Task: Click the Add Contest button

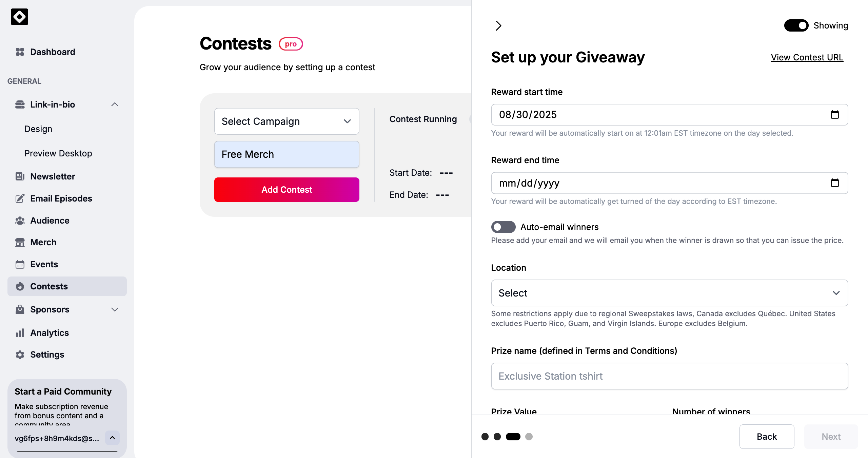Action: click(x=287, y=190)
